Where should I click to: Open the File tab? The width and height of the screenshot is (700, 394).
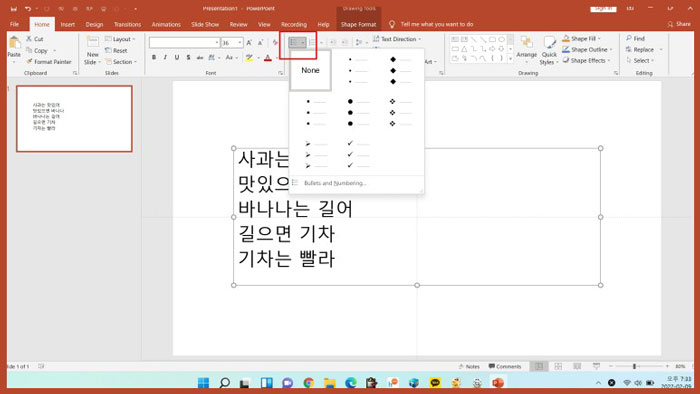14,25
